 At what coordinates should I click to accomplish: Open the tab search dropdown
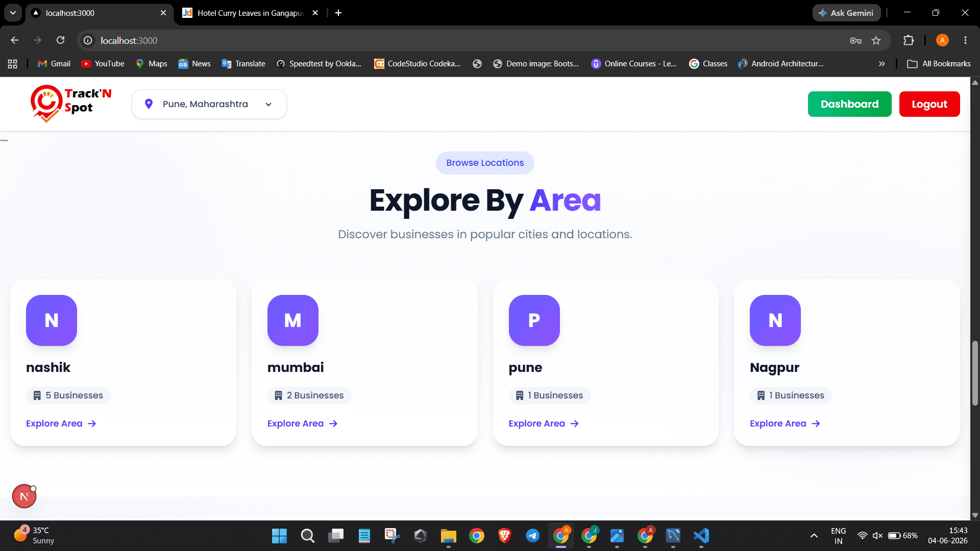[13, 13]
